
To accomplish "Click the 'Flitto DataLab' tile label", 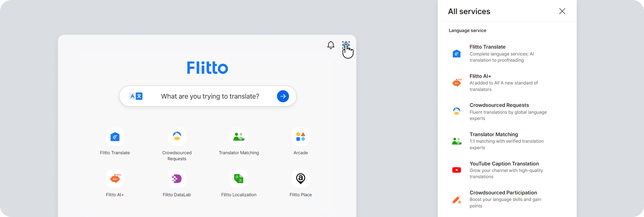I will tap(177, 195).
